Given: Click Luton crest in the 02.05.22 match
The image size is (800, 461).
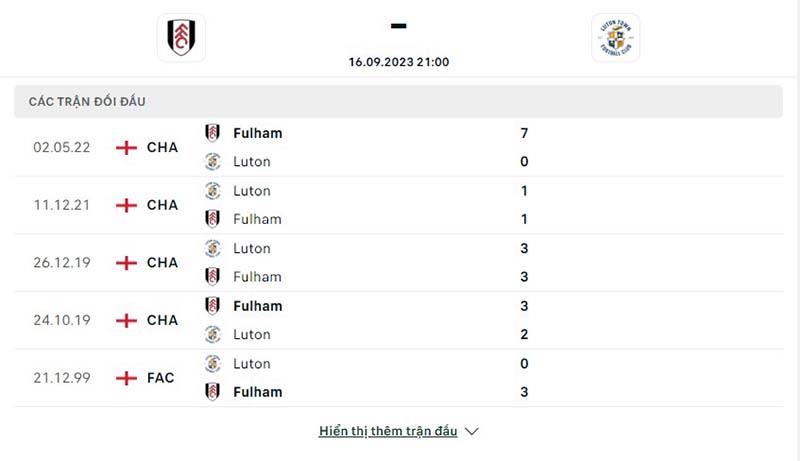Looking at the screenshot, I should pyautogui.click(x=213, y=161).
